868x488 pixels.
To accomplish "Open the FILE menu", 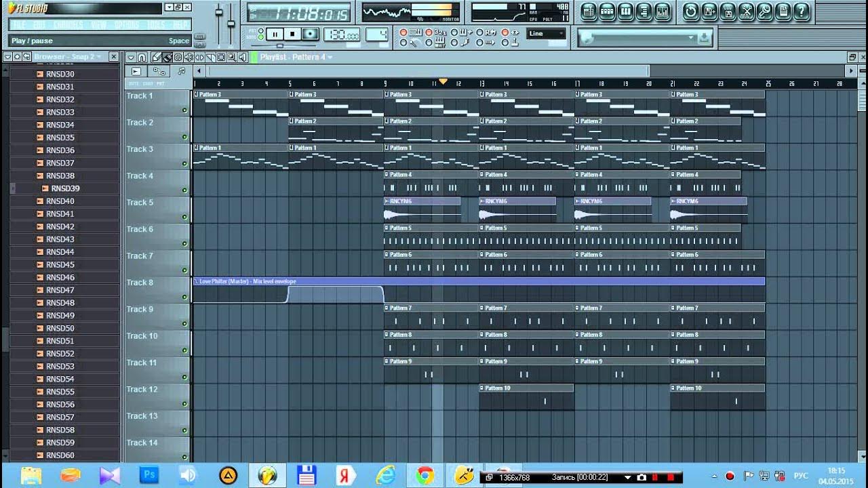I will pos(19,25).
